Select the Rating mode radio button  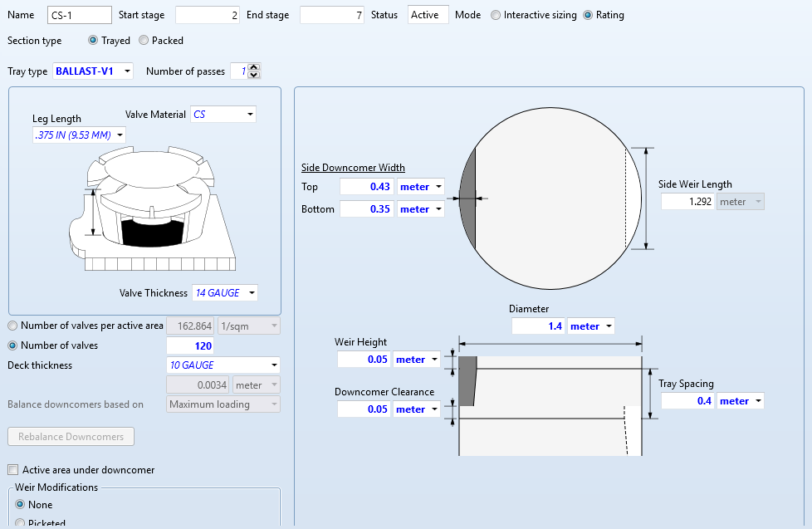point(588,15)
